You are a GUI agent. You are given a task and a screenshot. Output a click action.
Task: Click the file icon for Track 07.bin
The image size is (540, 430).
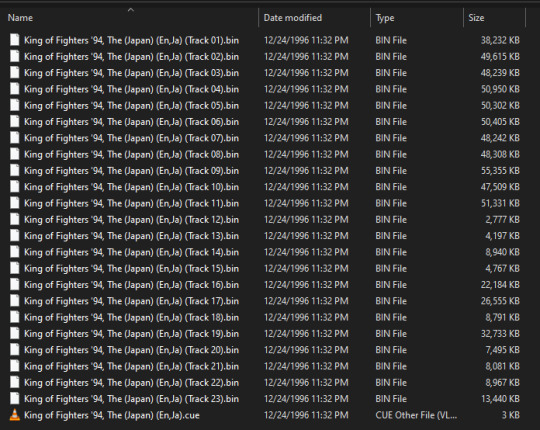14,138
